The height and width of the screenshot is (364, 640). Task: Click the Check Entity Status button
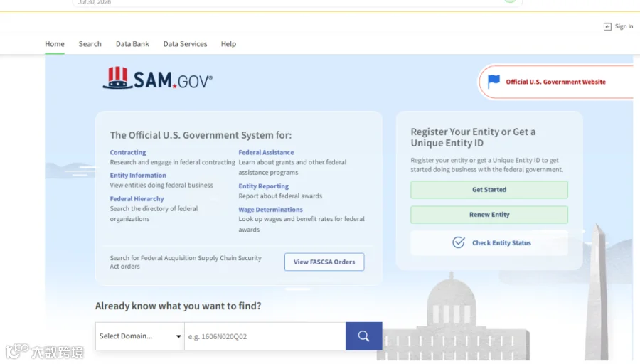tap(489, 243)
